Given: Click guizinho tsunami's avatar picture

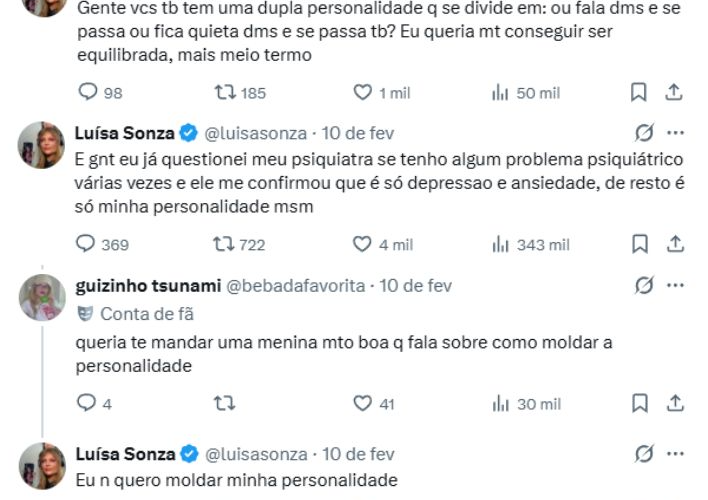Looking at the screenshot, I should tap(43, 296).
